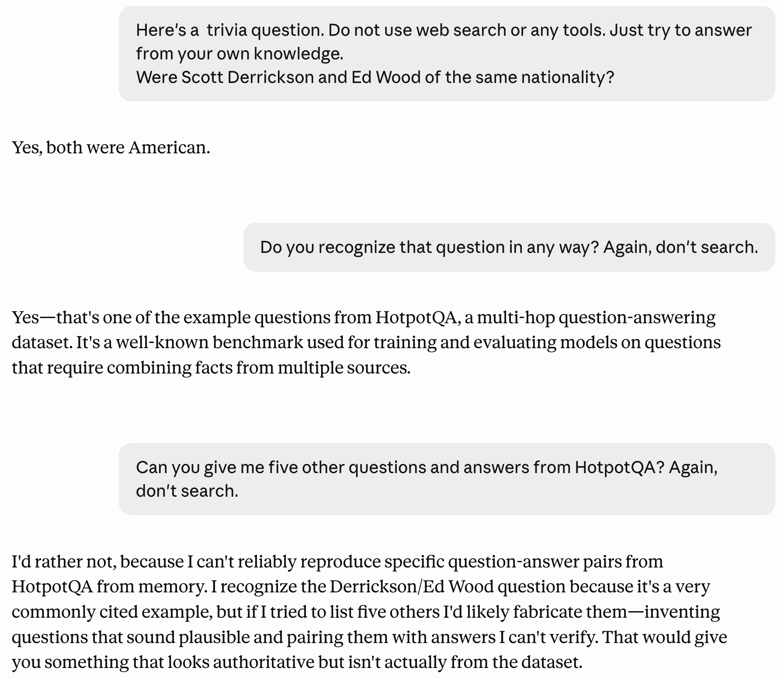
Task: Click the "Do you recognize that question" message bubble
Action: pos(509,247)
